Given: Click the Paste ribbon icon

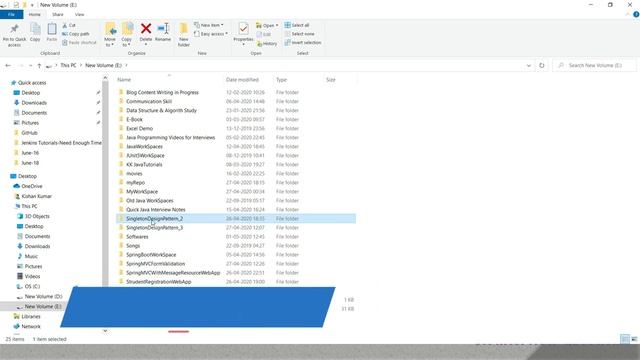Looking at the screenshot, I should coord(52,29).
